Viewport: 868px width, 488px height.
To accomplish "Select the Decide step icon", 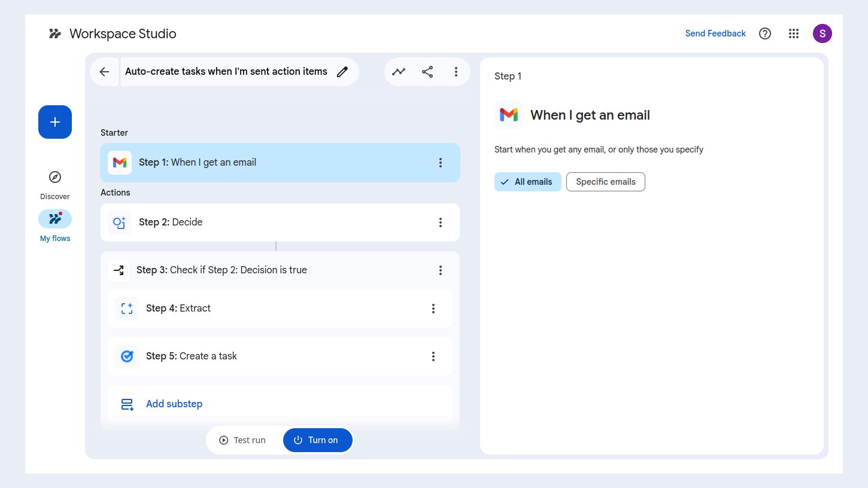I will point(119,222).
